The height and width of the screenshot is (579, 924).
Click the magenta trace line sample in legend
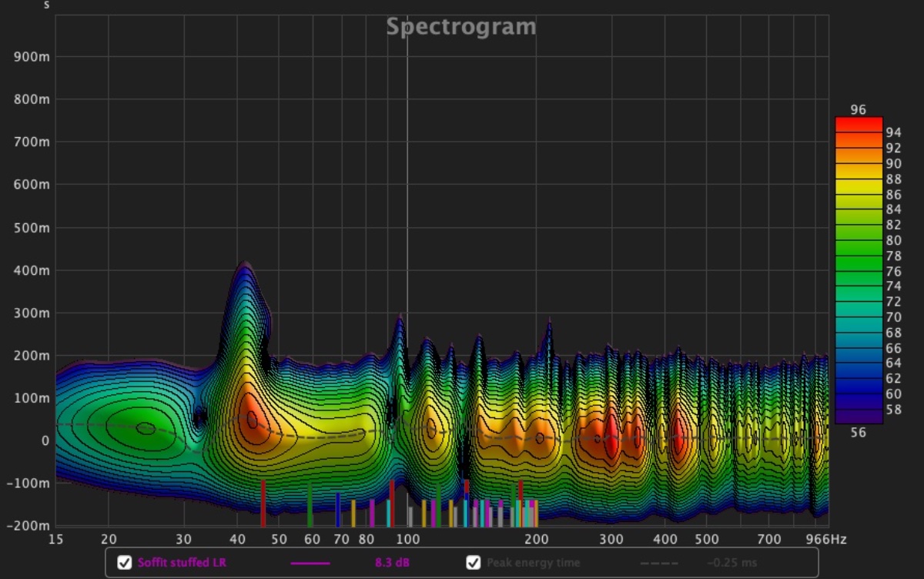coord(310,563)
